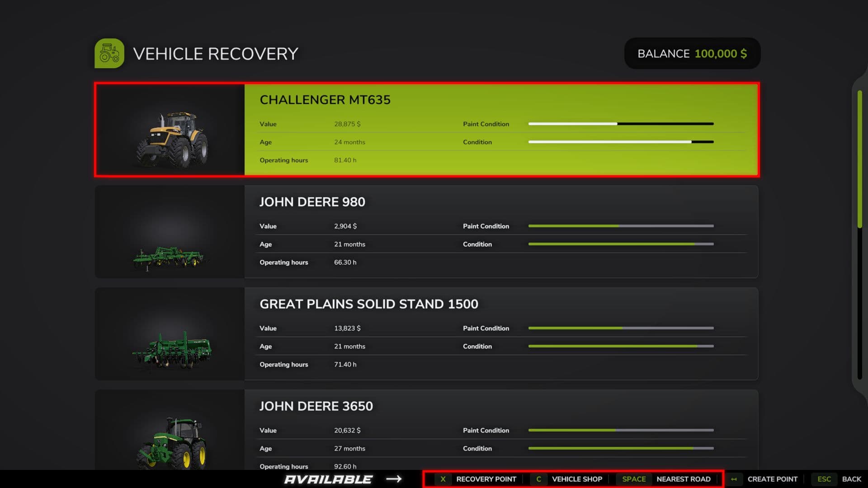This screenshot has height=488, width=868.
Task: Click the Vehicle Recovery tractor icon
Action: [x=109, y=53]
